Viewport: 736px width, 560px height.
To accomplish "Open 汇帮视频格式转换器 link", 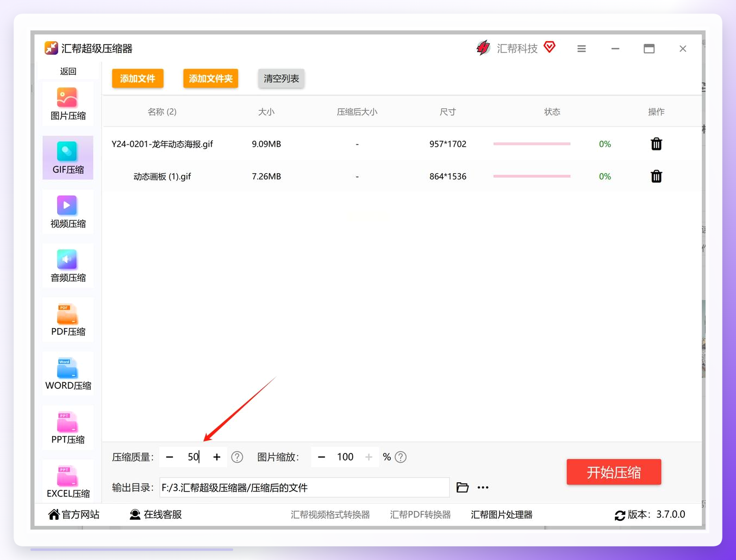I will pyautogui.click(x=330, y=514).
